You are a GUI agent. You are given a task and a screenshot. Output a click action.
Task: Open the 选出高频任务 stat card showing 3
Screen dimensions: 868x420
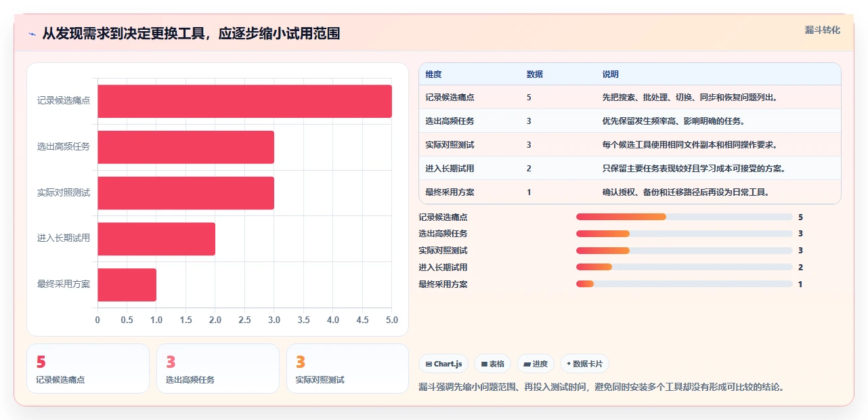218,369
